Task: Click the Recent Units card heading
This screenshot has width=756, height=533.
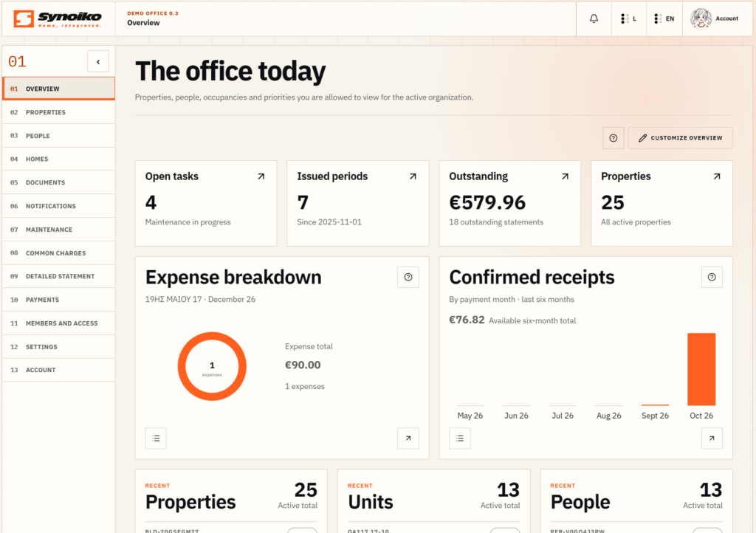Action: pyautogui.click(x=371, y=502)
